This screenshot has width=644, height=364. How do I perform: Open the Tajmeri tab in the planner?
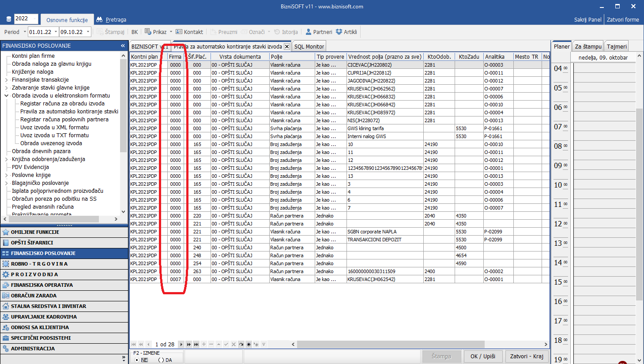pyautogui.click(x=616, y=46)
